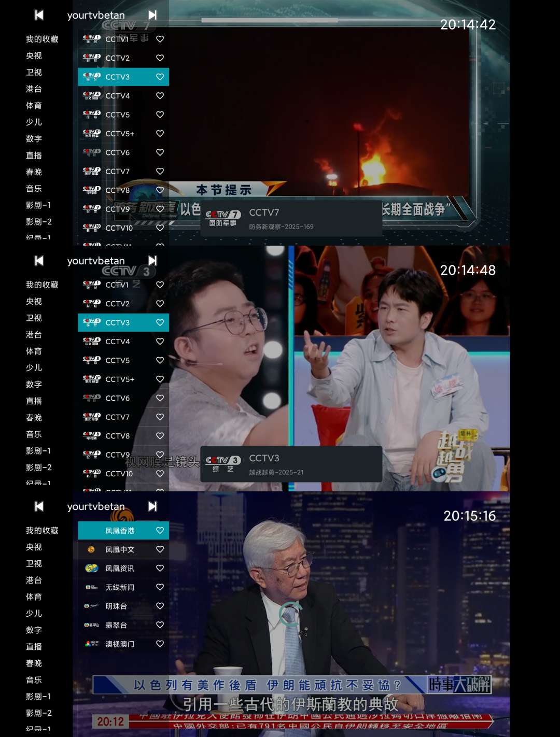Toggle the favorite heart for 翡翠台
Image resolution: width=560 pixels, height=737 pixels.
(x=160, y=625)
